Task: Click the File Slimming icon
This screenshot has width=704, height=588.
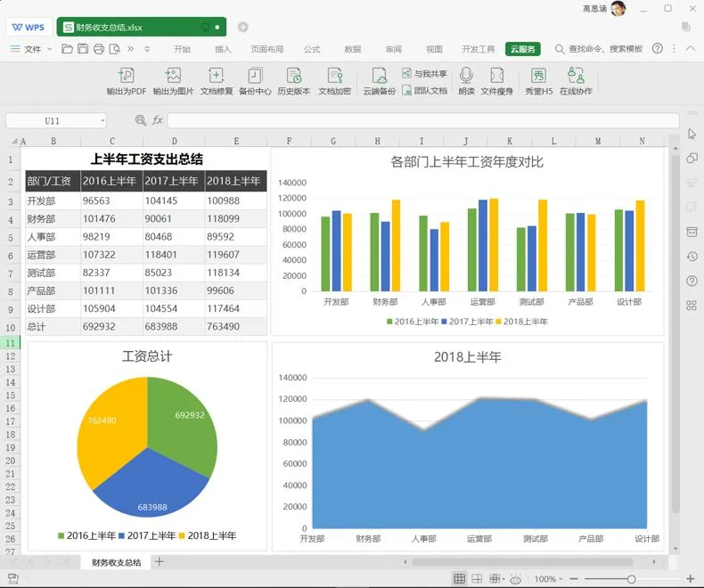Action: [496, 76]
